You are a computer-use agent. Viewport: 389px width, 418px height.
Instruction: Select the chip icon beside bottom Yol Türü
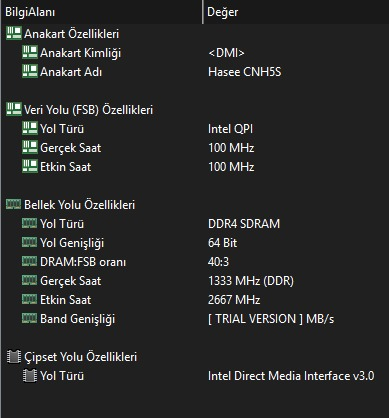30,376
